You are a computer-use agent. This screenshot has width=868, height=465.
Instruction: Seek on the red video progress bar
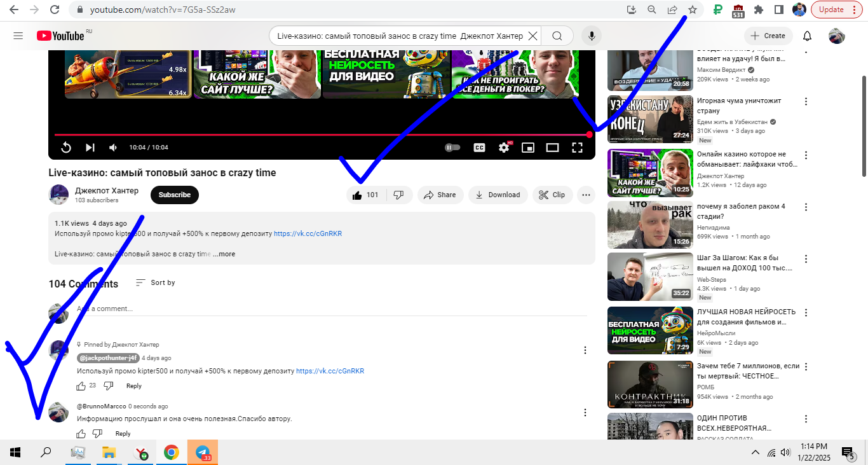(x=322, y=135)
